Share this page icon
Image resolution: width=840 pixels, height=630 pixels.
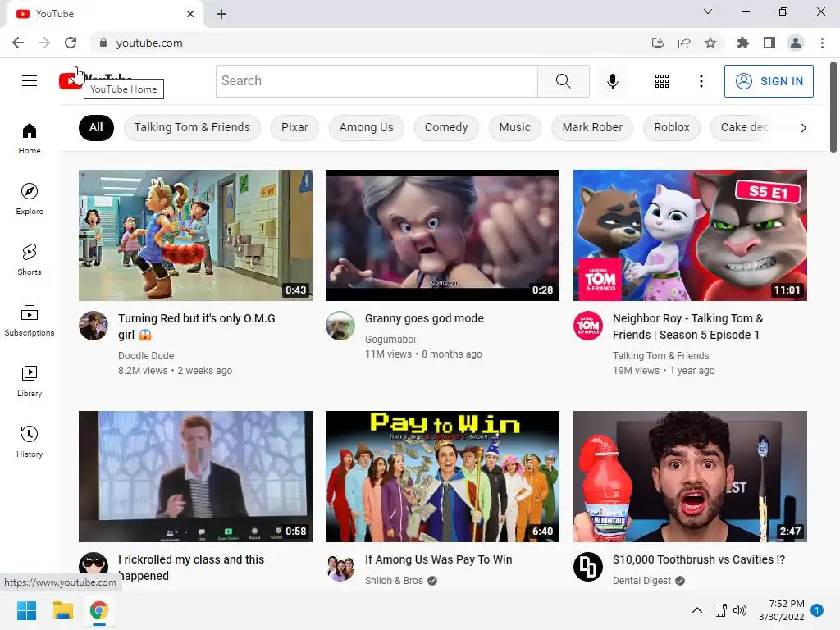click(x=684, y=43)
